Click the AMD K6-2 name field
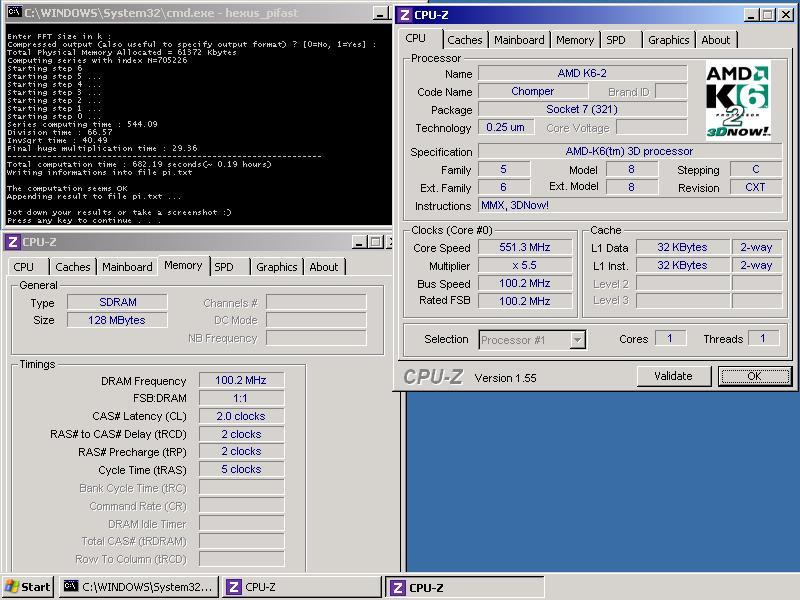800x600 pixels. pyautogui.click(x=582, y=73)
